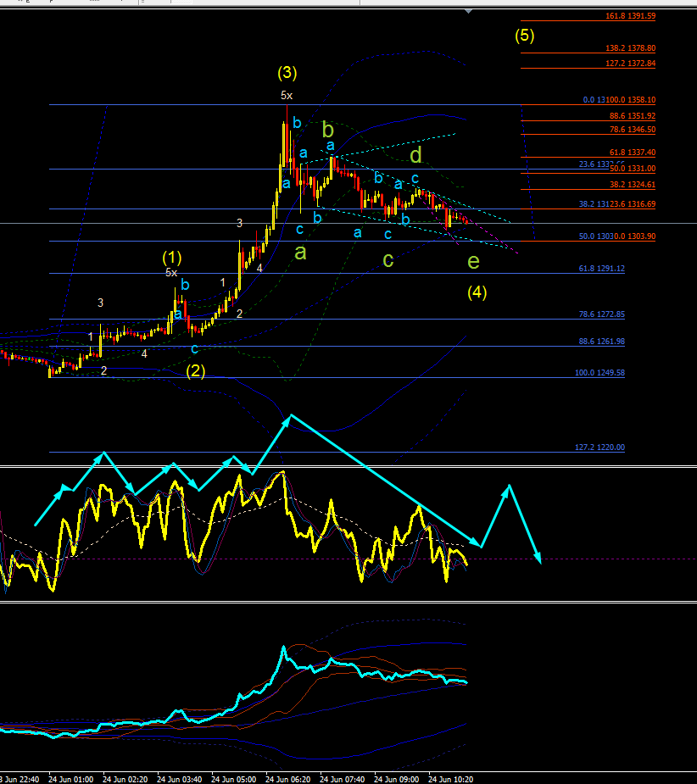Click the white 5x label under (3)
Viewport: 697px width, 784px height.
click(287, 95)
